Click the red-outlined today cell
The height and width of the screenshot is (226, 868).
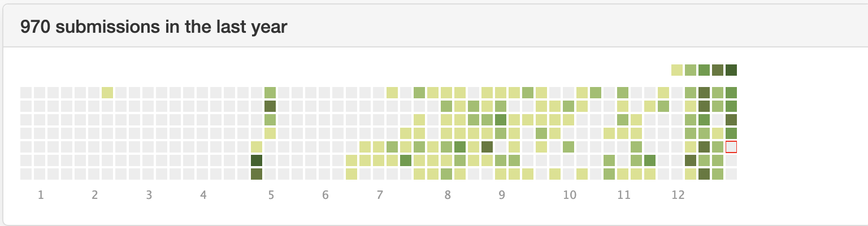tap(731, 147)
